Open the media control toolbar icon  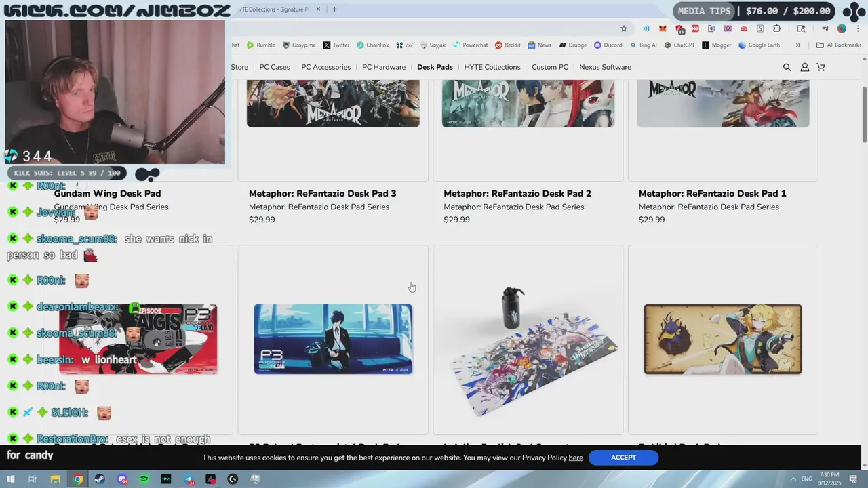tap(825, 28)
